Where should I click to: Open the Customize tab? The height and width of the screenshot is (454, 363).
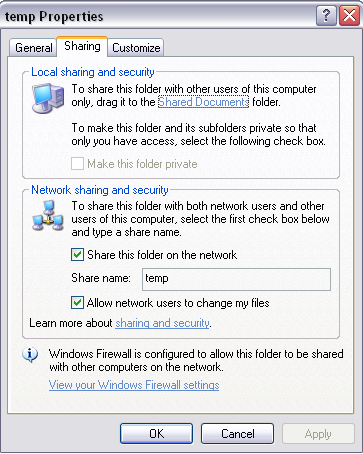(x=136, y=48)
